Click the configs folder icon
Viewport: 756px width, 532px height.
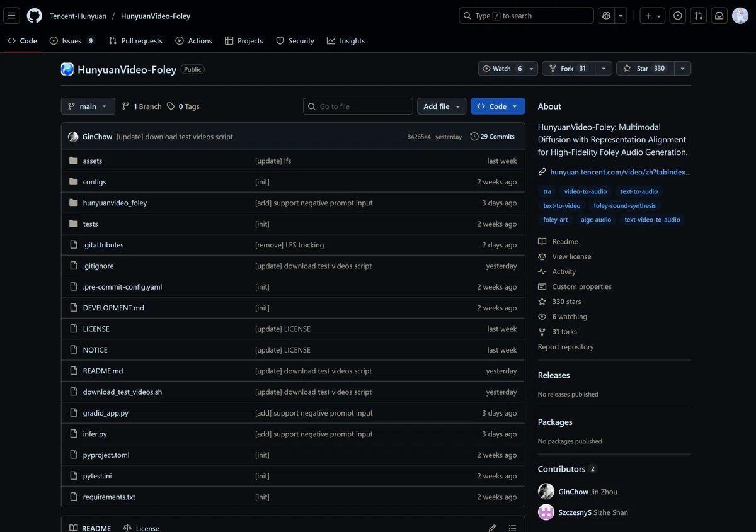point(74,182)
